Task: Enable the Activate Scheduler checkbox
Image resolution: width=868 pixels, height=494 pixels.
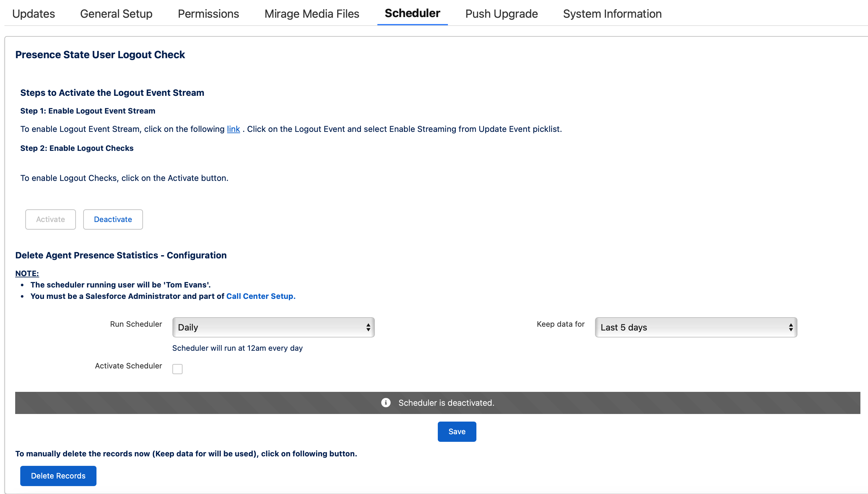Action: tap(177, 368)
